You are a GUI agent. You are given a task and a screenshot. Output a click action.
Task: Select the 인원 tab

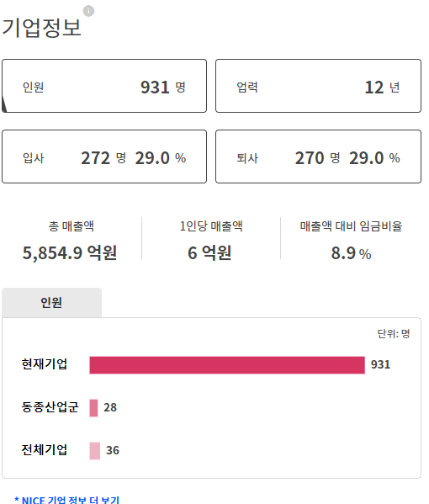tap(52, 302)
